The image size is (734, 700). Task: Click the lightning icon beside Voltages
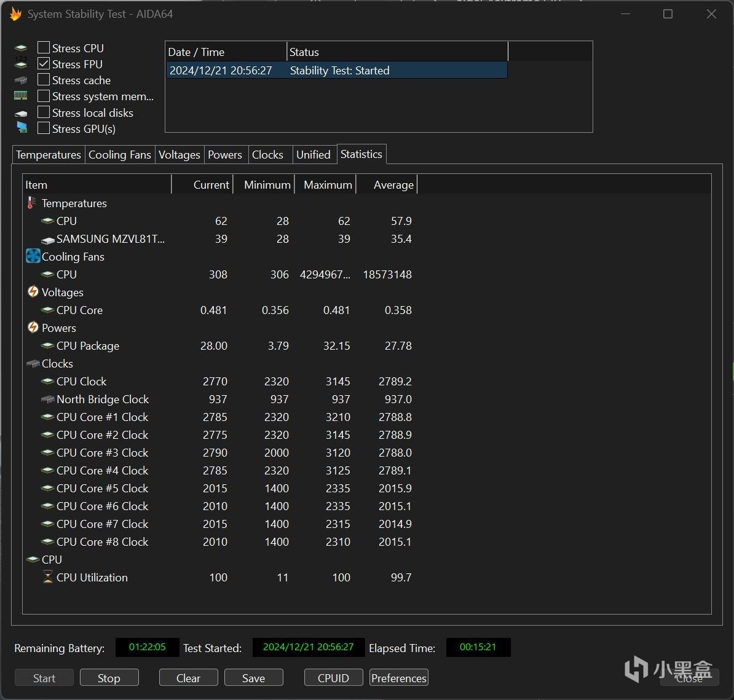[33, 292]
